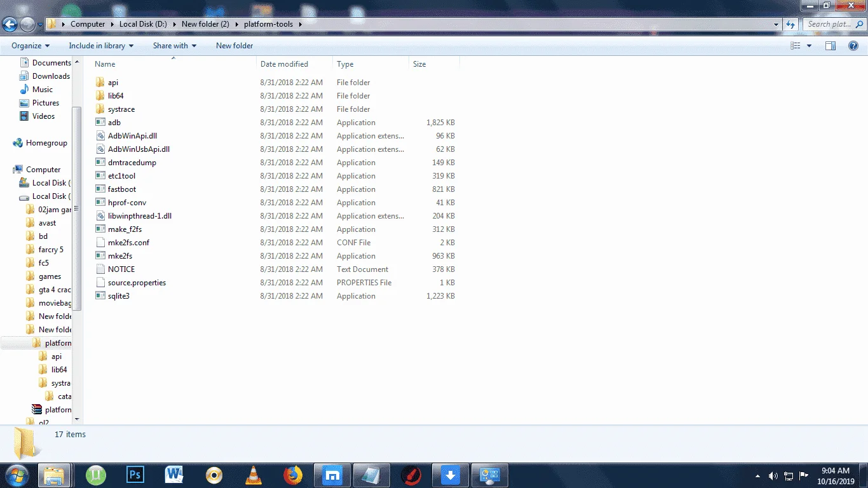Viewport: 868px width, 488px height.
Task: Open the Include in library dropdown
Action: tap(101, 46)
